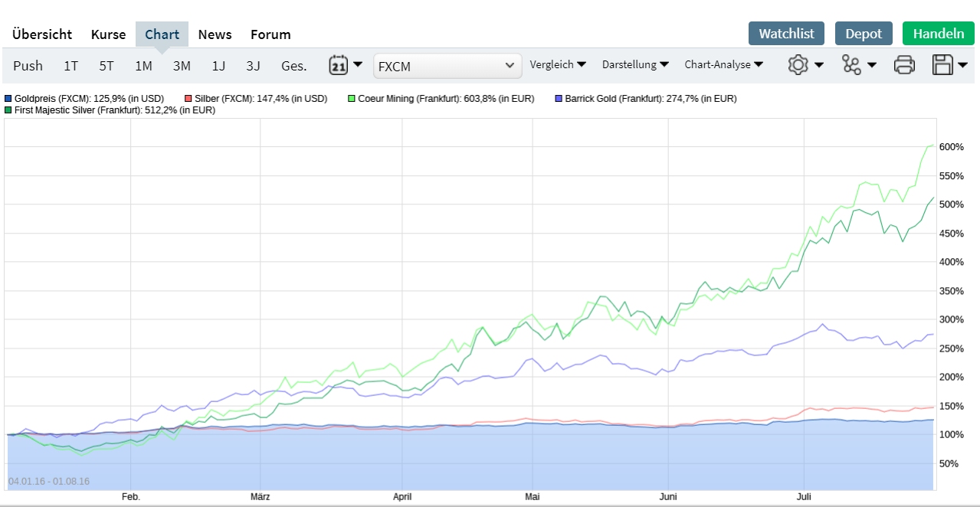Image resolution: width=980 pixels, height=507 pixels.
Task: Open the calendar date picker icon
Action: tap(339, 65)
